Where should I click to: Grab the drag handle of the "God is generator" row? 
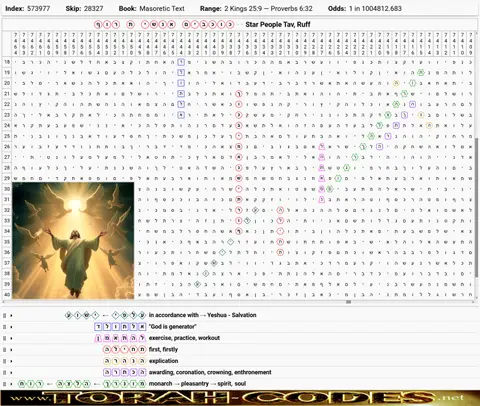click(x=5, y=327)
